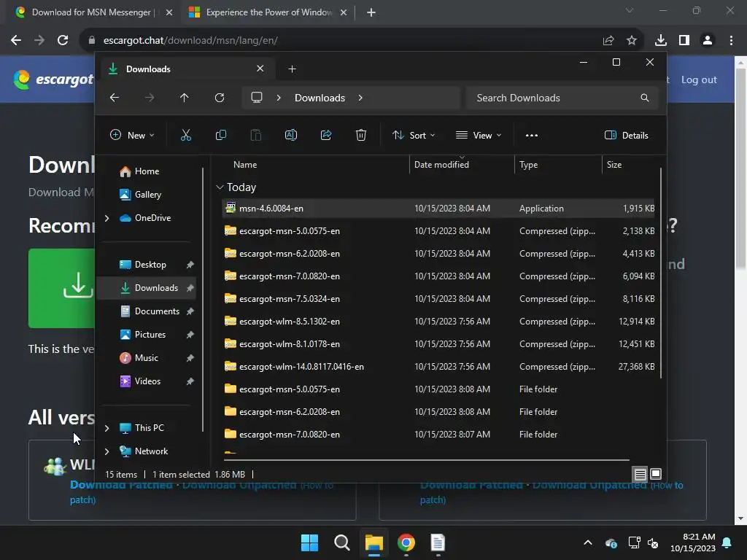
Task: Bookmark this page with the star icon
Action: (x=632, y=41)
